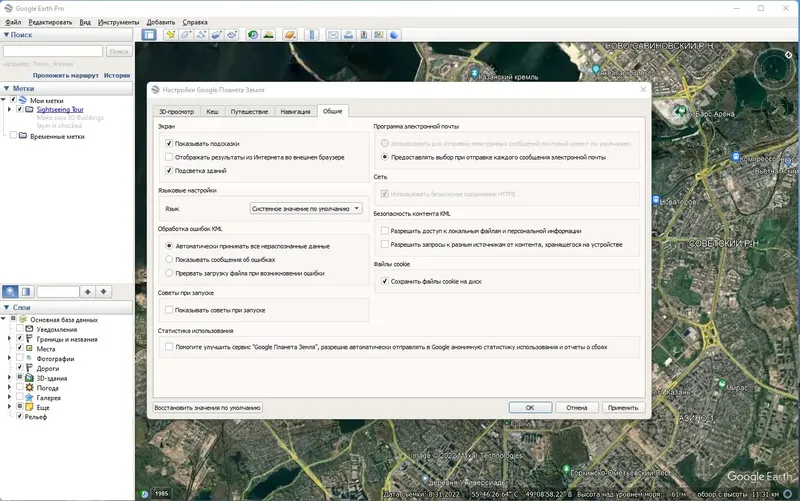Select 'Автоматически принимать все нераспознанные данные' radio
Viewport: 800px width, 501px height.
pos(169,245)
